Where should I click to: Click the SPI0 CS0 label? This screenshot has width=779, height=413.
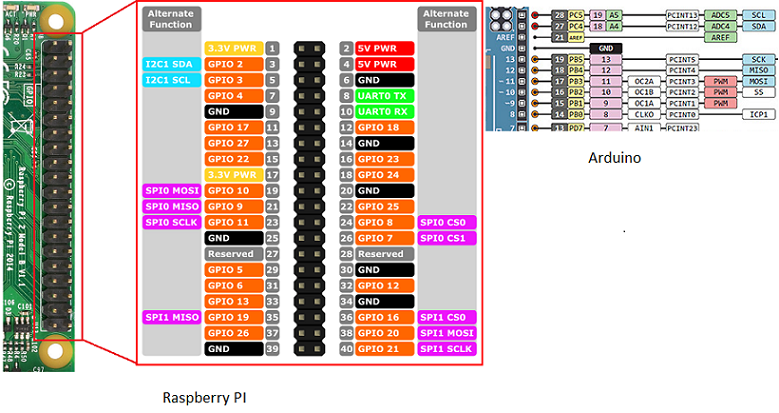[447, 222]
